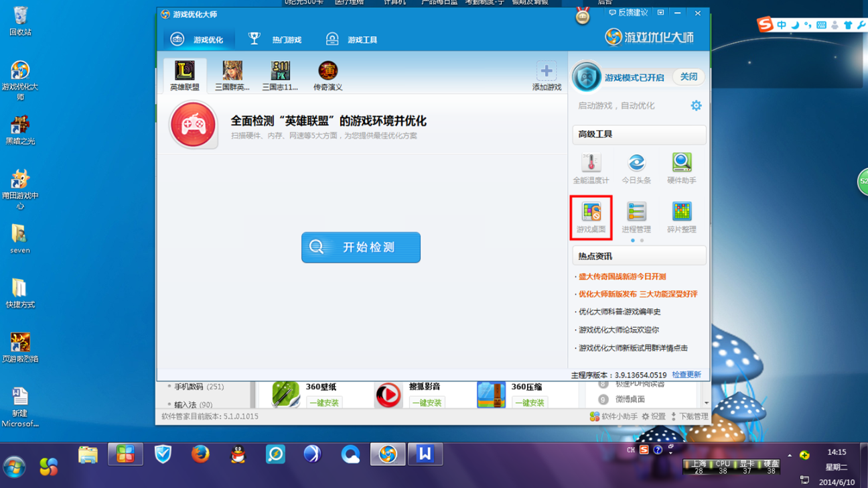The width and height of the screenshot is (868, 488).
Task: Click the game mode shield icon
Action: pyautogui.click(x=586, y=77)
